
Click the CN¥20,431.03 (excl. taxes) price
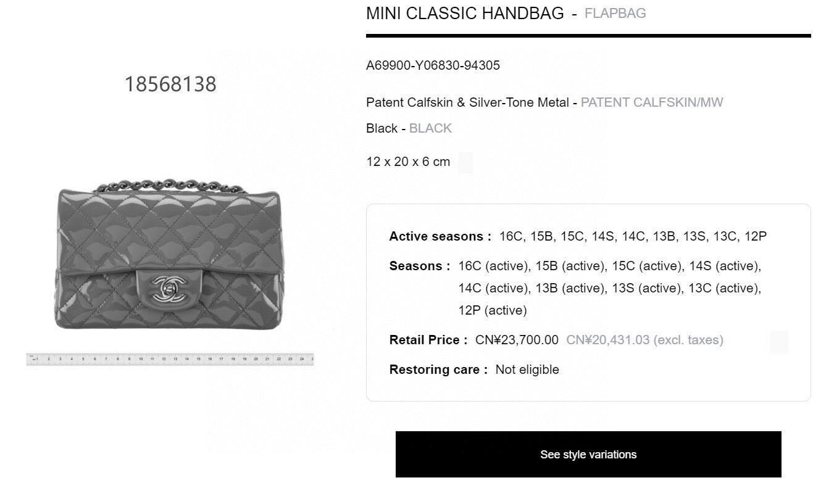(644, 340)
